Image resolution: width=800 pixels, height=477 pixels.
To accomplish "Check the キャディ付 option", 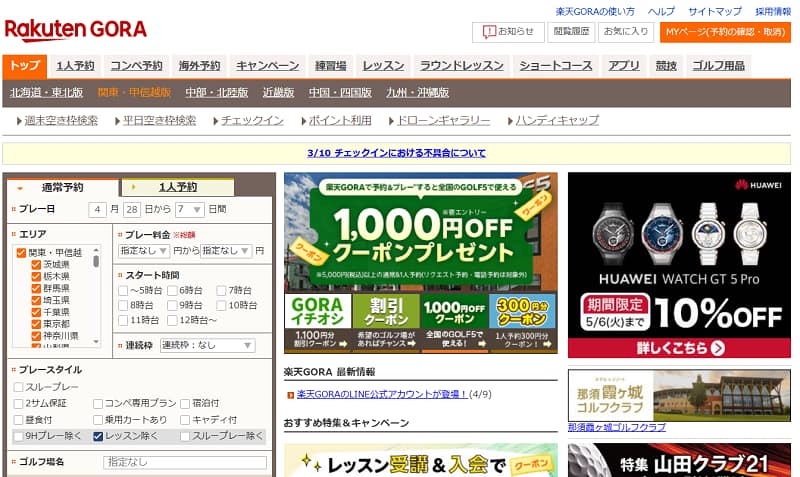I will [x=185, y=420].
